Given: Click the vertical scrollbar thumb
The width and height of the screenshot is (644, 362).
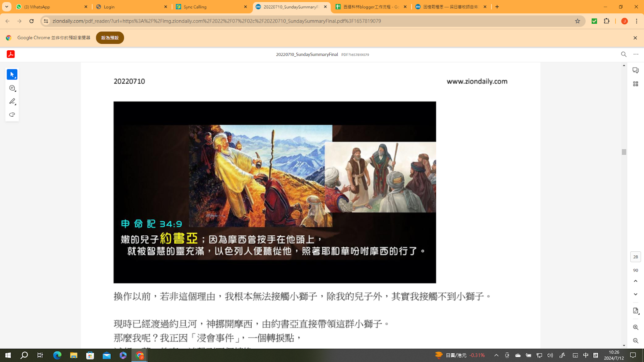Looking at the screenshot, I should [x=624, y=152].
